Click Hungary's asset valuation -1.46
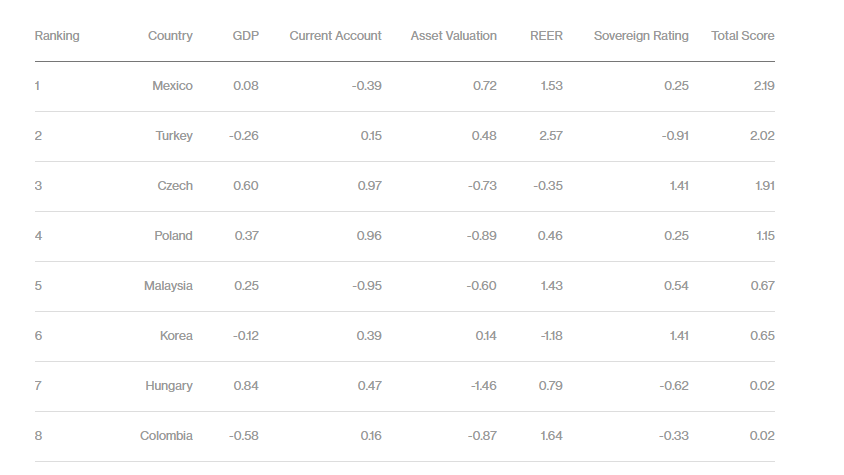844x475 pixels. pyautogui.click(x=482, y=386)
